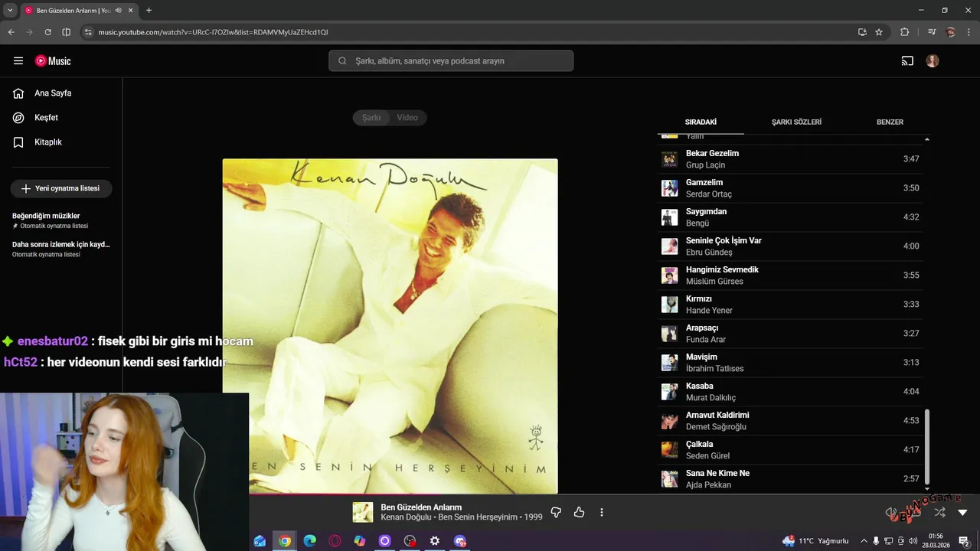Click Sana Ne Kime Ne thumbnail

(670, 479)
